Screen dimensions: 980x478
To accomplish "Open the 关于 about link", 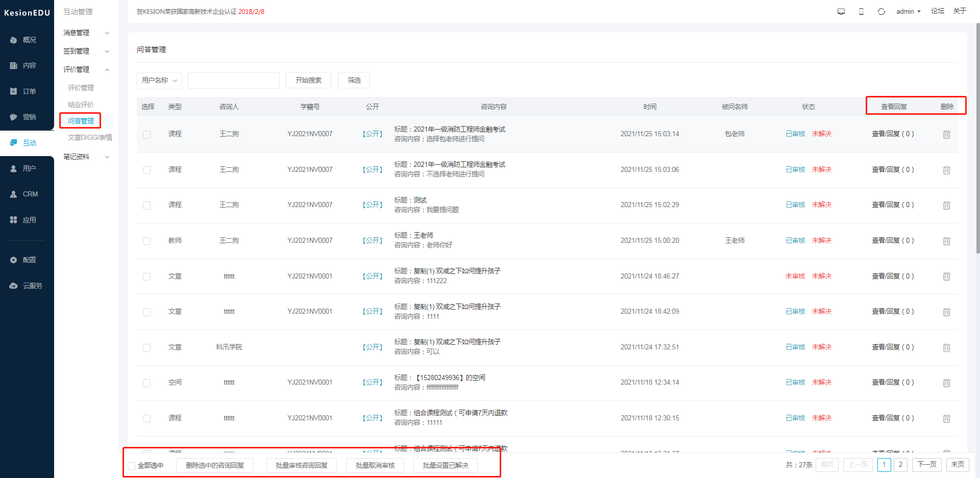I will click(x=960, y=11).
